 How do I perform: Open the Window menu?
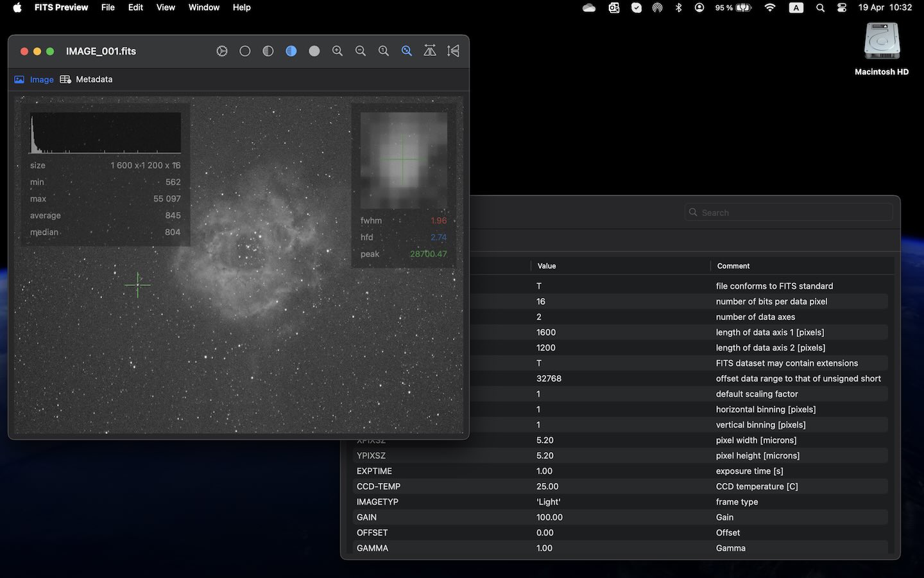pyautogui.click(x=204, y=8)
